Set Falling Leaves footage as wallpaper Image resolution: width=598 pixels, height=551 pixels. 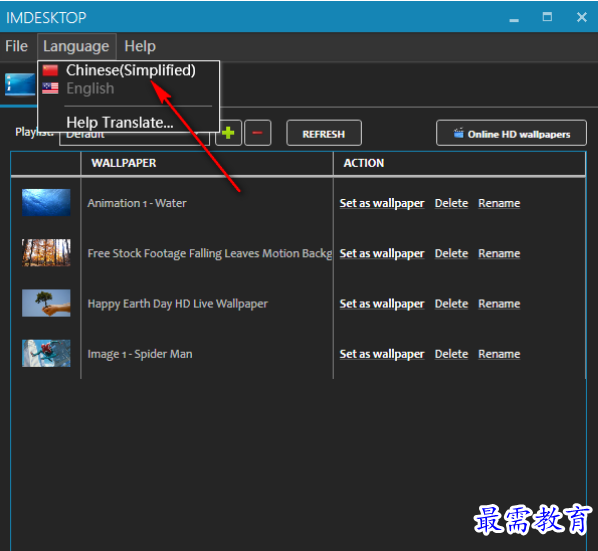(382, 254)
